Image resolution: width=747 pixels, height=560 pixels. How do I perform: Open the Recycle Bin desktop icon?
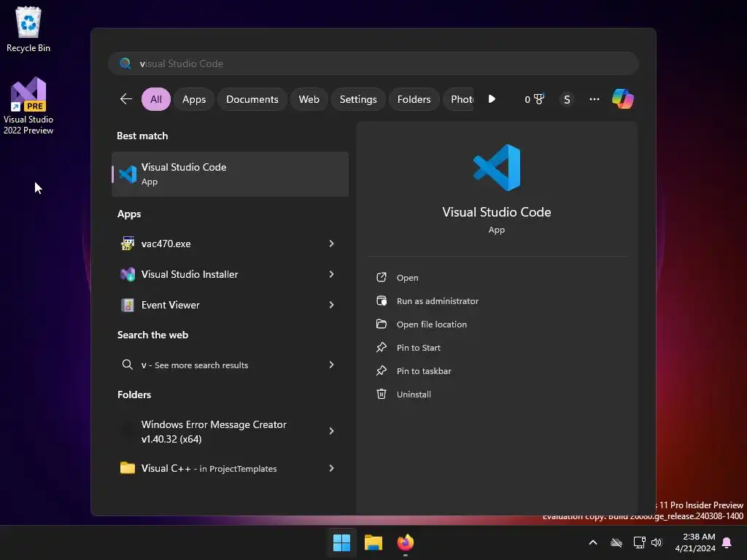28,28
